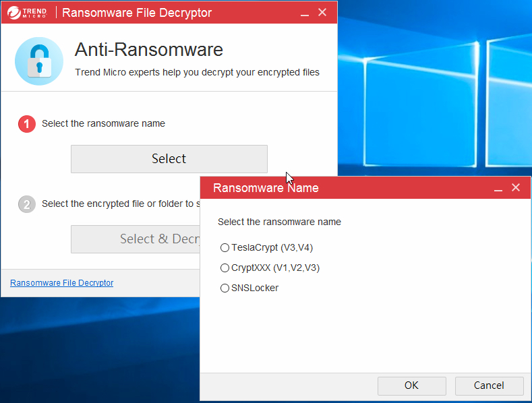This screenshot has width=532, height=403.
Task: Confirm selection with the OK button
Action: coord(411,385)
